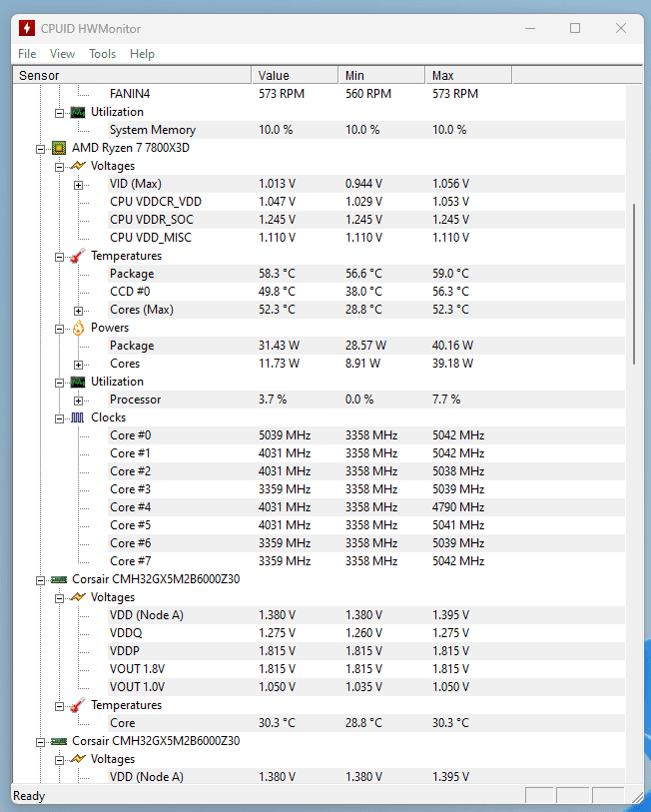Click the Ready status bar text
This screenshot has height=812, width=651.
29,796
